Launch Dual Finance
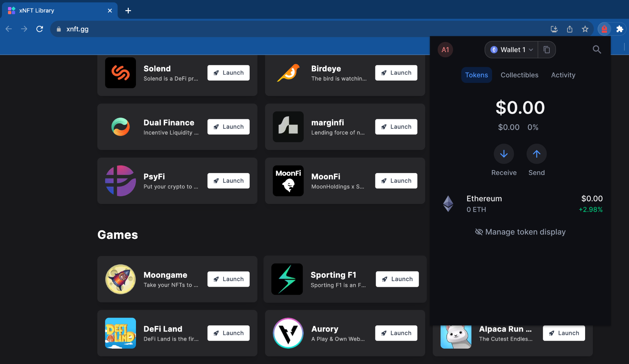 coord(228,127)
